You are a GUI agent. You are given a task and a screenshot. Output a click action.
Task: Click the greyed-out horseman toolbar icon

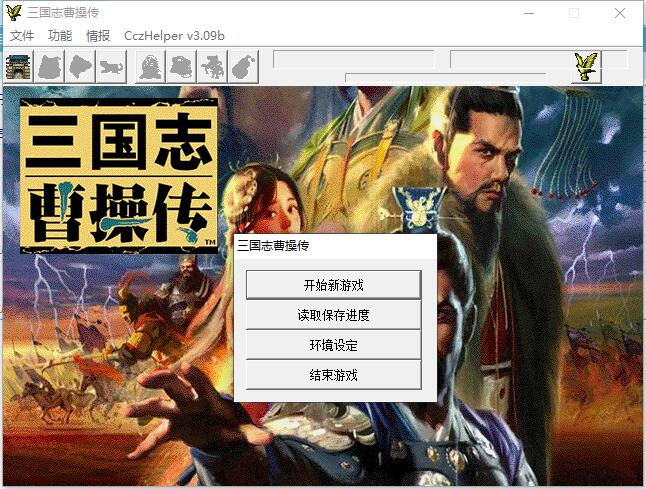pyautogui.click(x=212, y=67)
